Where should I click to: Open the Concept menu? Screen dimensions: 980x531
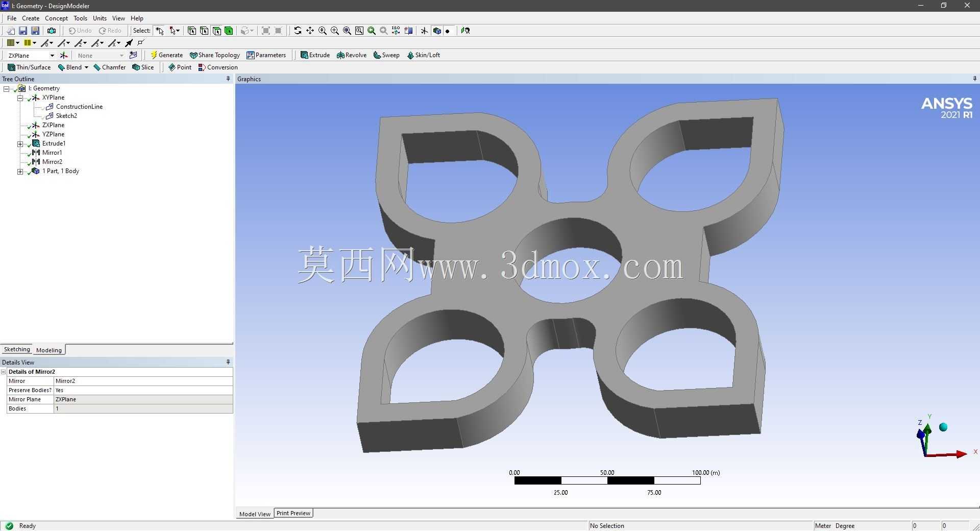[56, 18]
